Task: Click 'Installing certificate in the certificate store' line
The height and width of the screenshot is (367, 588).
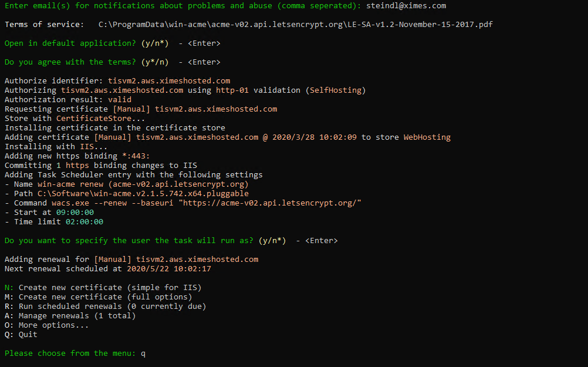Action: [115, 127]
